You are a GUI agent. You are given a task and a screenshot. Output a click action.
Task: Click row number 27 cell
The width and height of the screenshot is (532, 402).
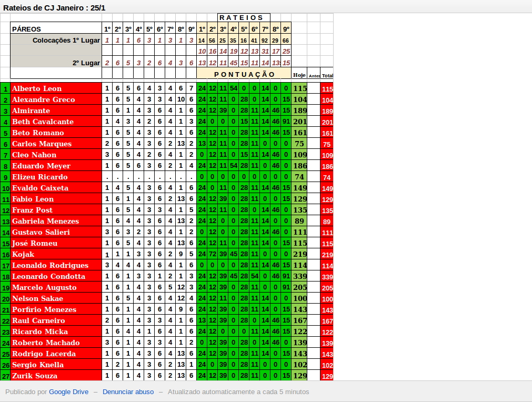pyautogui.click(x=5, y=376)
